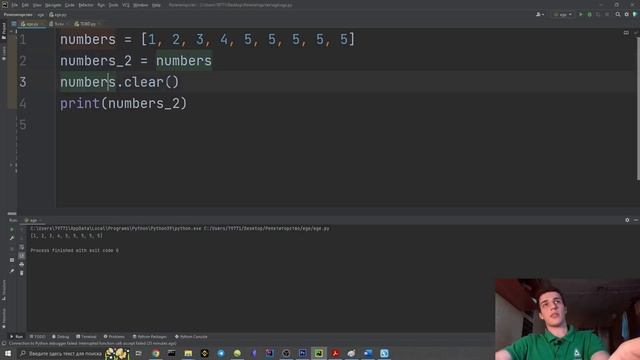Open the Navigate menu
The width and height of the screenshot is (640, 360).
point(53,5)
